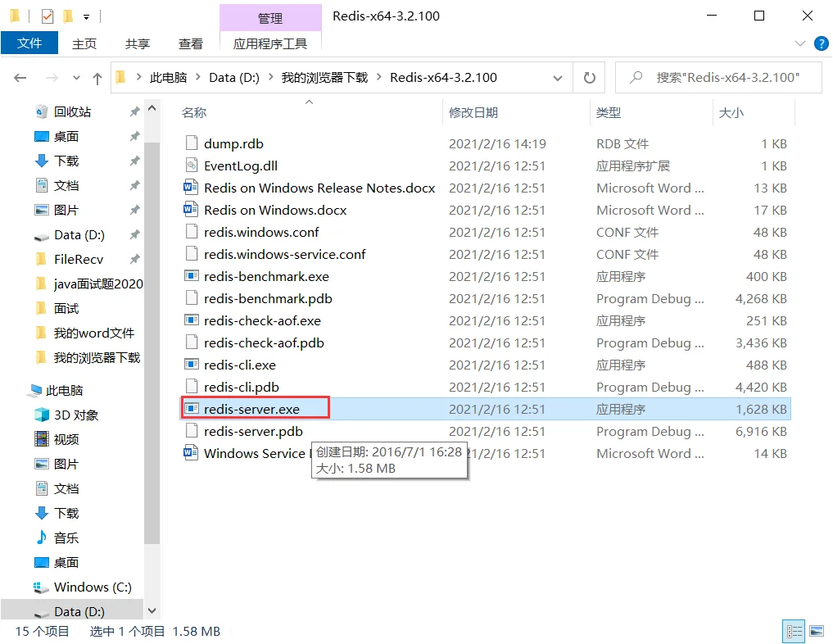Open the Customize Quick Access Toolbar dropdown

86,17
